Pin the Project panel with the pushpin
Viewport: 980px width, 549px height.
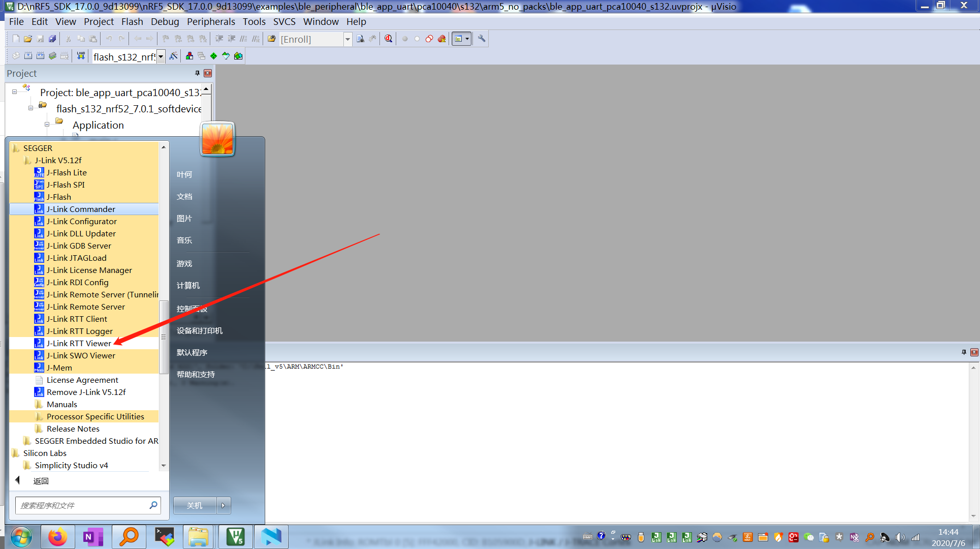197,73
